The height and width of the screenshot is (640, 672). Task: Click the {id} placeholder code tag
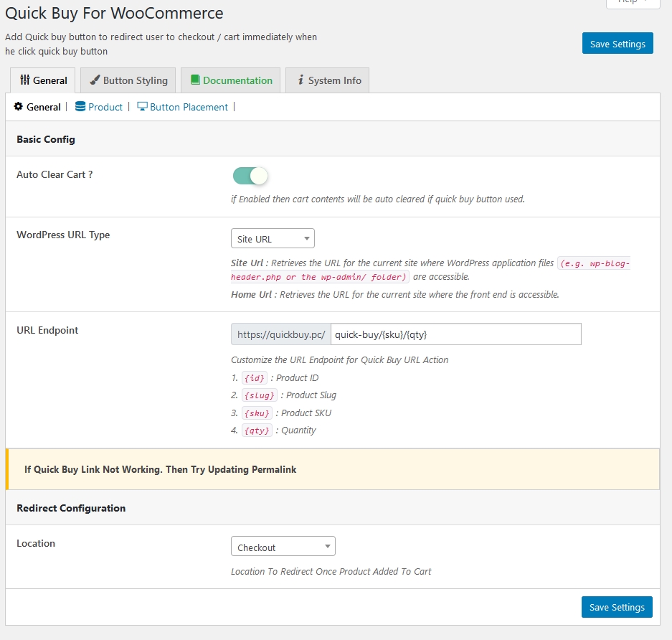255,377
